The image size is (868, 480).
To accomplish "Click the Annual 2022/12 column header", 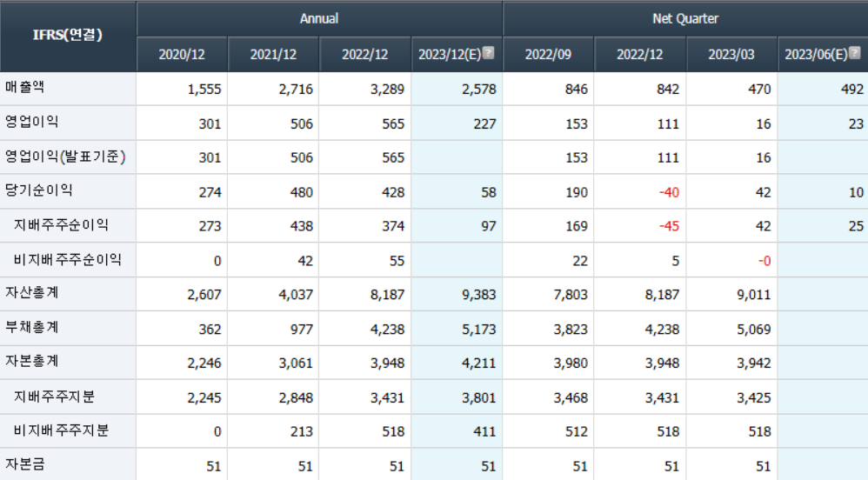I will (364, 54).
